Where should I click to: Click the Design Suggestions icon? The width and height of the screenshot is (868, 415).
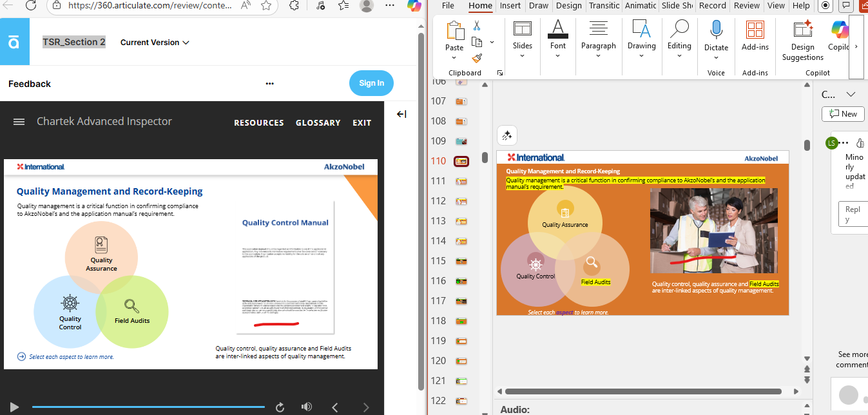[802, 30]
